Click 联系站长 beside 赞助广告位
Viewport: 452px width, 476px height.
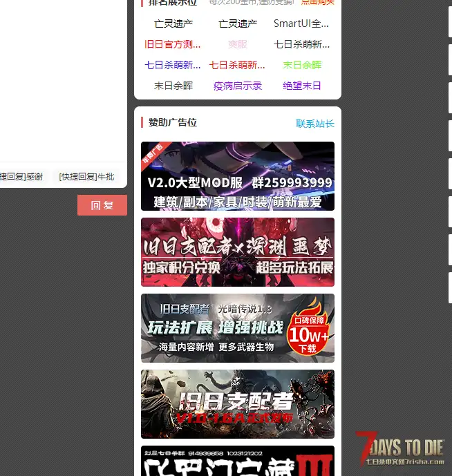click(315, 123)
